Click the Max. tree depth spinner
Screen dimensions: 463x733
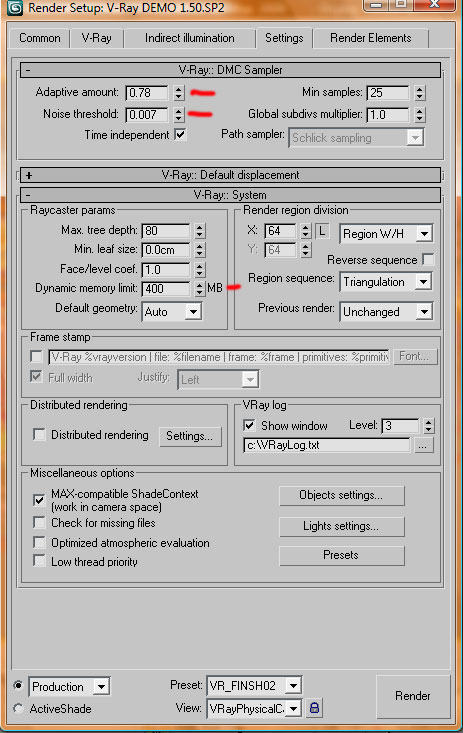pyautogui.click(x=200, y=230)
